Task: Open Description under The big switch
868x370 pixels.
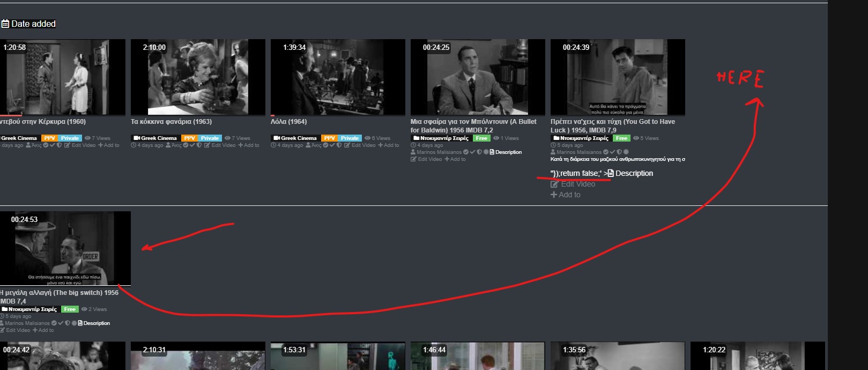Action: pyautogui.click(x=94, y=323)
